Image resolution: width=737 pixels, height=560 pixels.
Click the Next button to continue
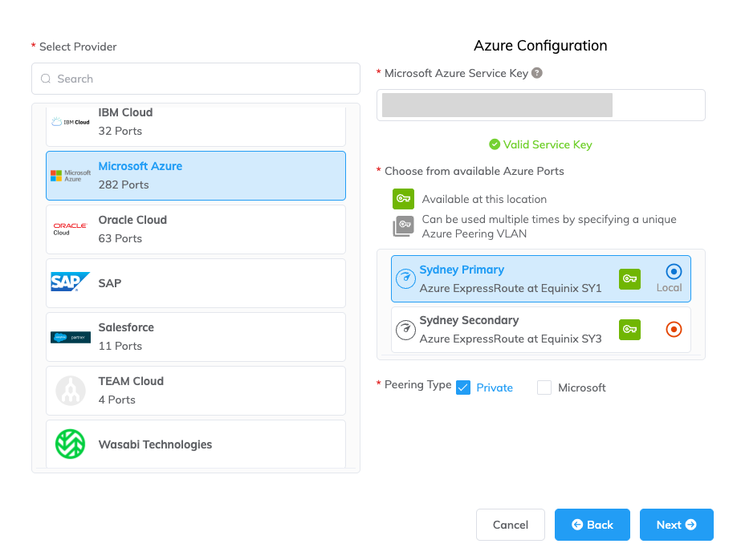677,525
